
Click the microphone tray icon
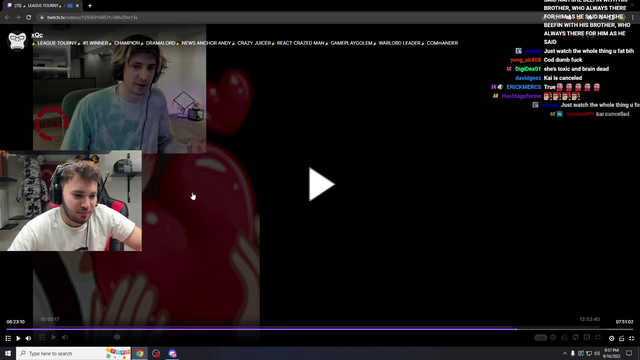[x=573, y=353]
